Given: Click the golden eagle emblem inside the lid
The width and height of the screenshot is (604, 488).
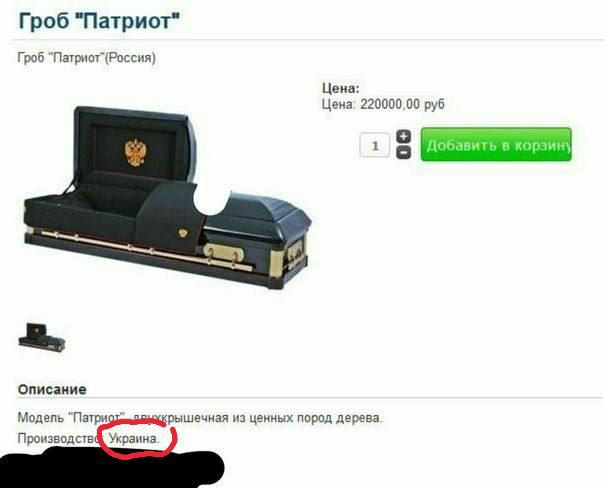Looking at the screenshot, I should tap(135, 153).
